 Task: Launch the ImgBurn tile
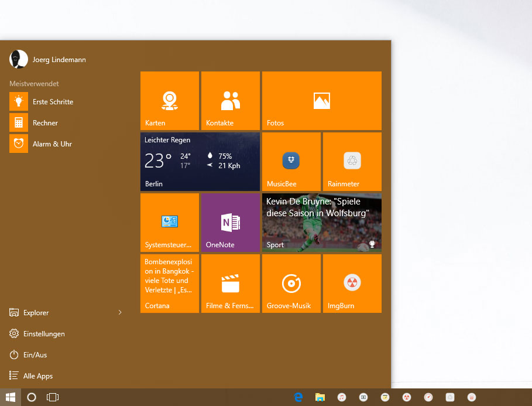[x=352, y=284]
